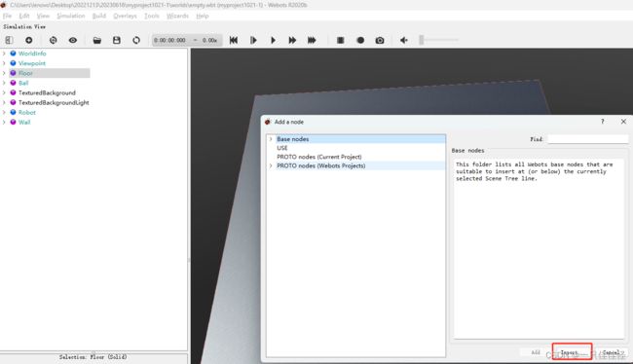Select Viewpoint in scene tree
This screenshot has height=364, width=633.
coord(32,63)
